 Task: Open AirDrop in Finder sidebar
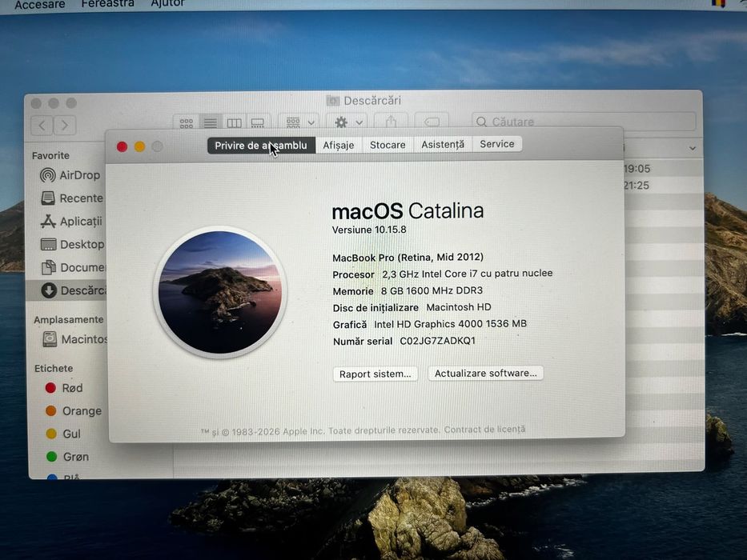(70, 175)
